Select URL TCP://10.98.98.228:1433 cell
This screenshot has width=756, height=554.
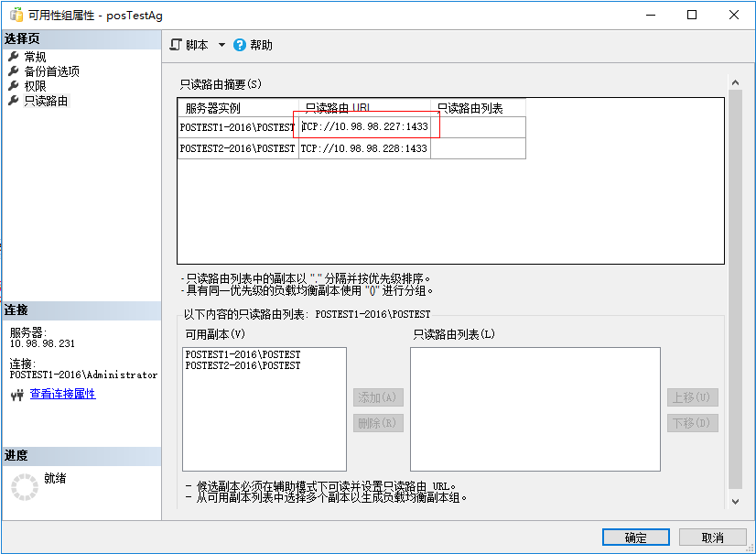364,148
